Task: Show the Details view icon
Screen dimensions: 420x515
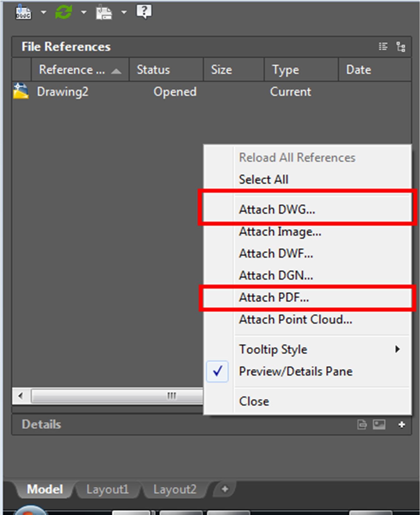Action: (362, 425)
